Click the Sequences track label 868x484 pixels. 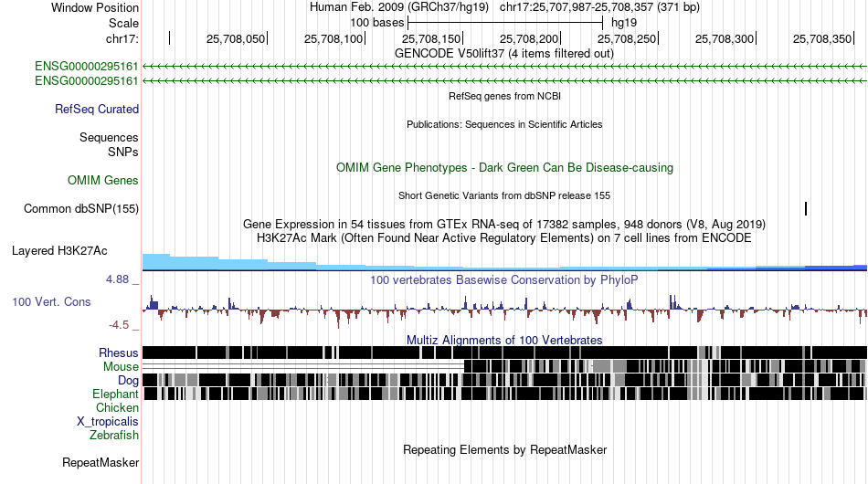(x=109, y=137)
